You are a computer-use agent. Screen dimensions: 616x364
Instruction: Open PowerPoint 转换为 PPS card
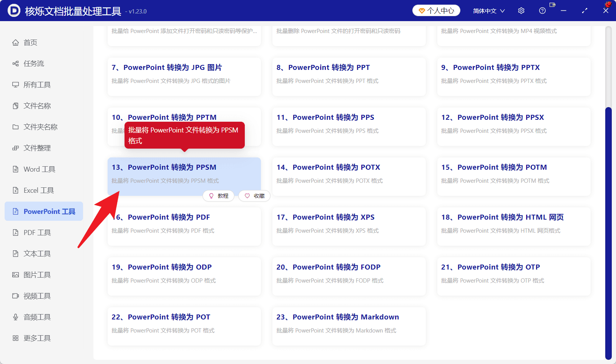coord(349,127)
